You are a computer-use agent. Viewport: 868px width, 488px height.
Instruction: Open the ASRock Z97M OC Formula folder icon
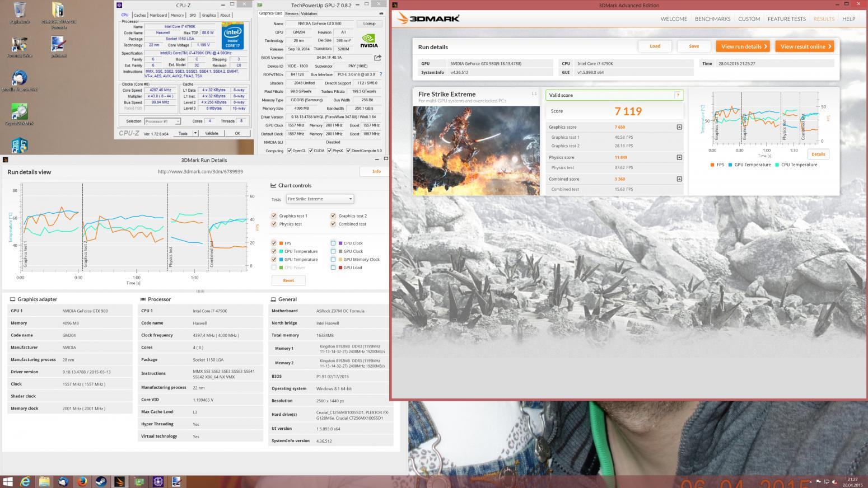coord(58,16)
